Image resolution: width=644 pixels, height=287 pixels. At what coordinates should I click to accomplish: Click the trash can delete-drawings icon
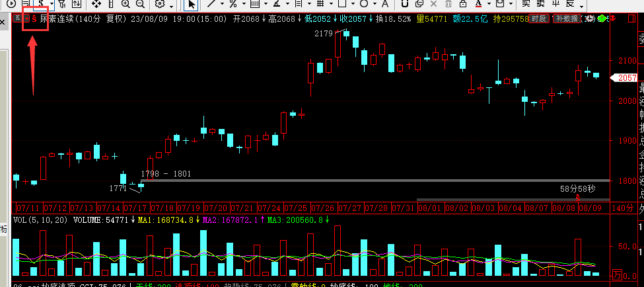(x=447, y=4)
